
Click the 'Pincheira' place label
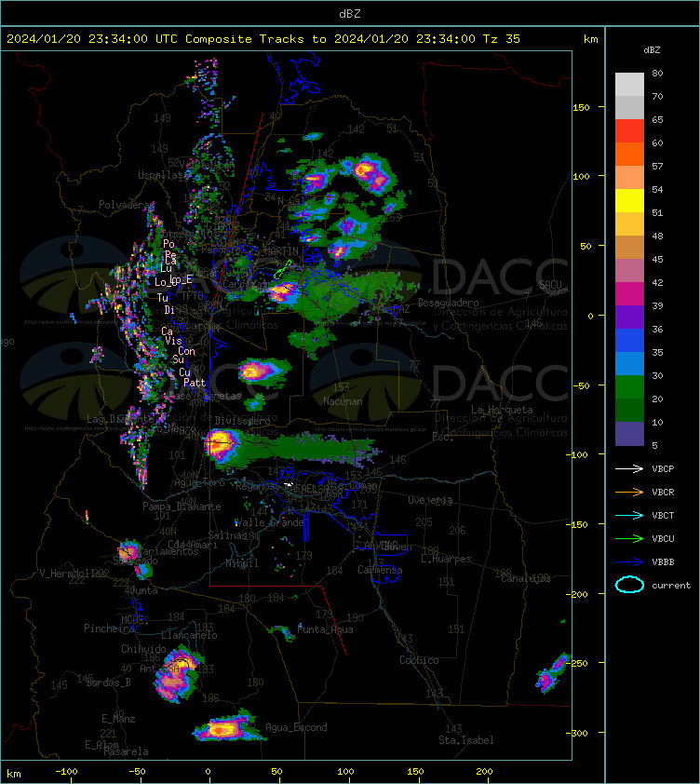(109, 628)
